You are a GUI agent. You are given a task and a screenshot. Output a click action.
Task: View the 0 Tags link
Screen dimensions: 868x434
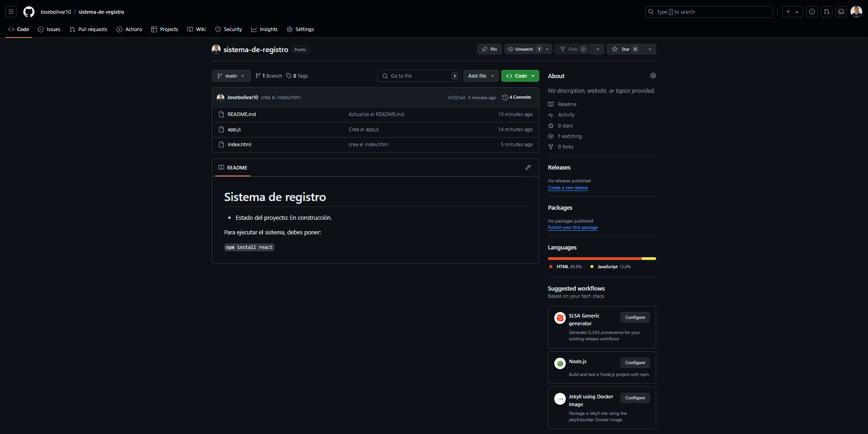pos(297,76)
